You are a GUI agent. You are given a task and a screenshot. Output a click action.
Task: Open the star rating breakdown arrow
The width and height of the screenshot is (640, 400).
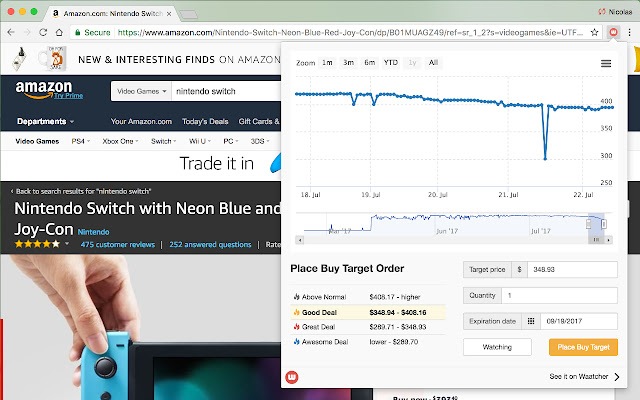tap(67, 244)
